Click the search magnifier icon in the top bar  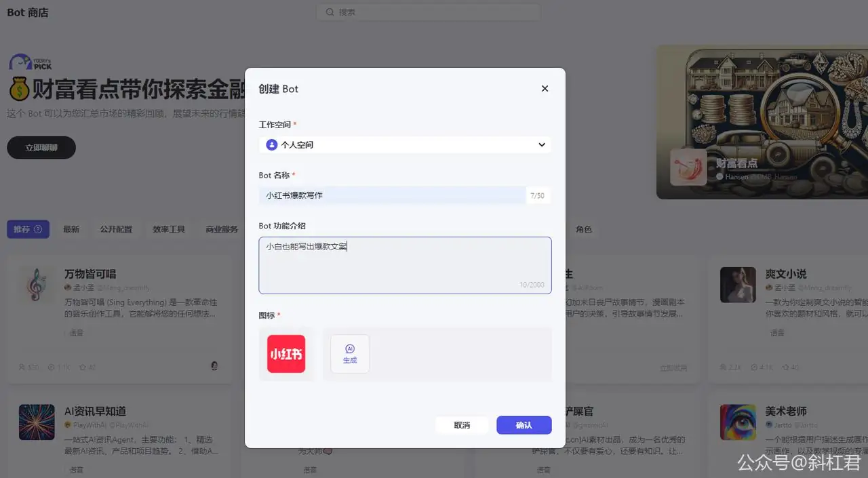[329, 12]
